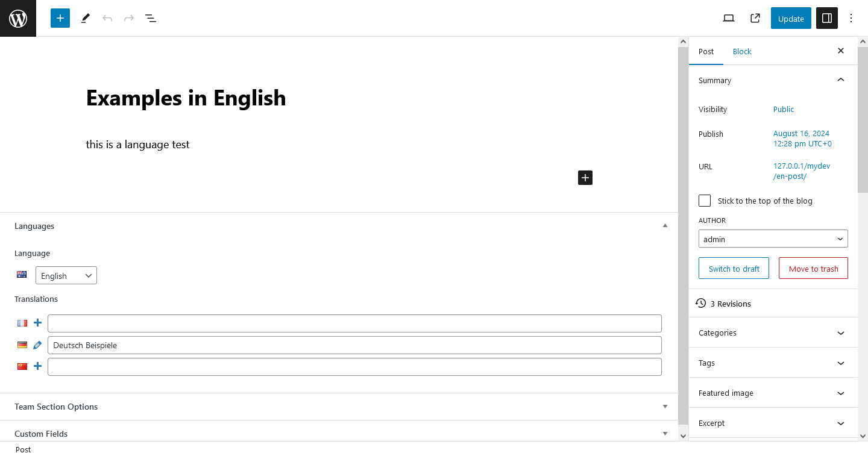868x456 pixels.
Task: Open the Document Overview list view
Action: 150,18
